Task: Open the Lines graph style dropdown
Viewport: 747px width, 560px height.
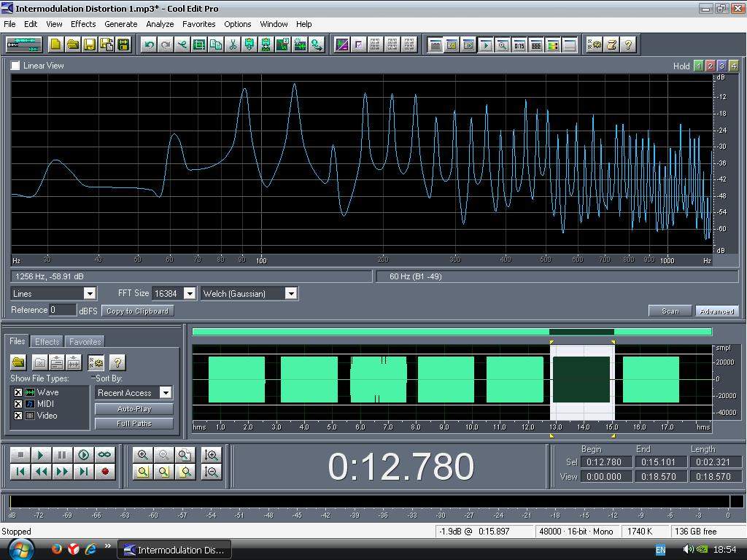Action: pos(90,293)
